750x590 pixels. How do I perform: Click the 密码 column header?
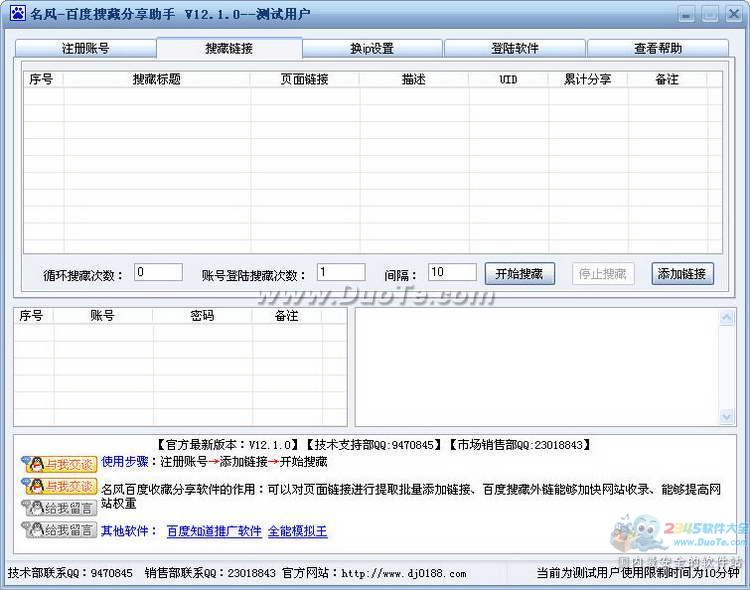[x=202, y=316]
